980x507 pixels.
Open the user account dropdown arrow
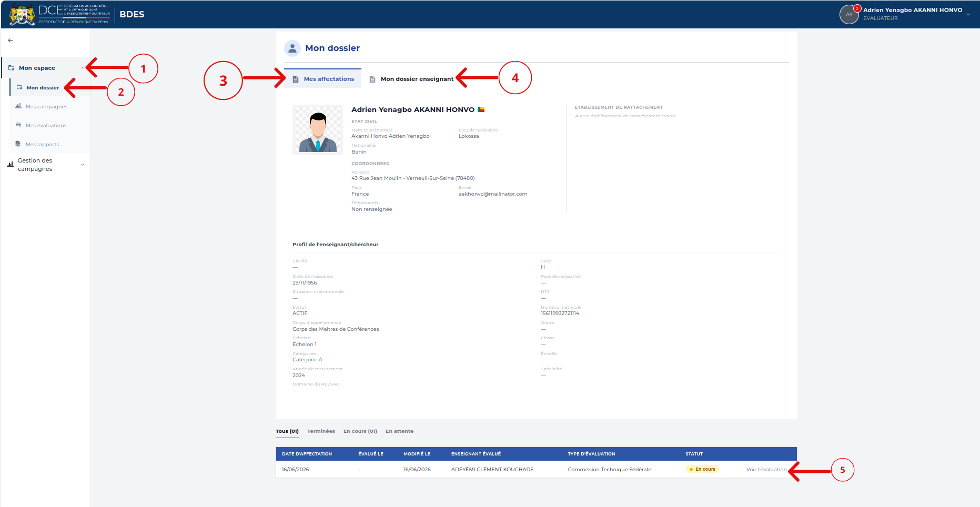tap(968, 15)
